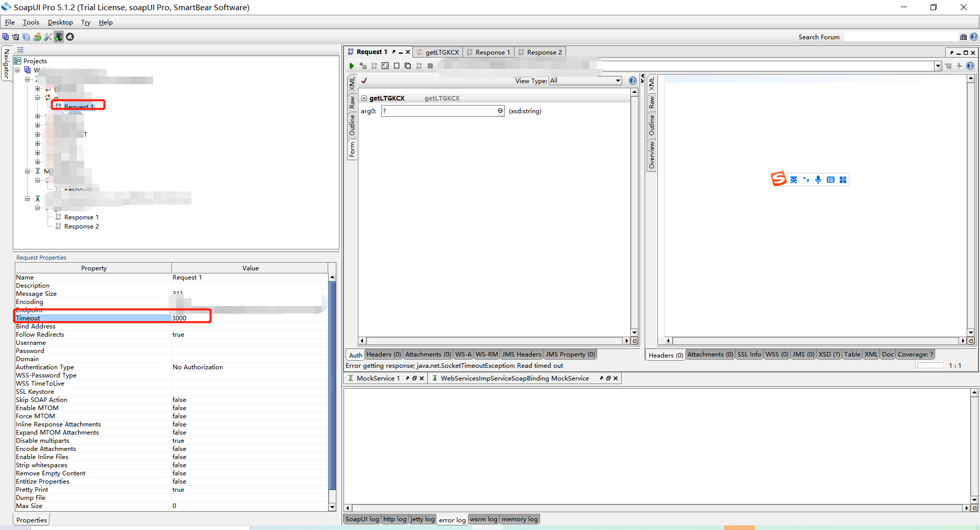Click the request properties vertical scrollbar
This screenshot has width=980, height=530.
pos(332,391)
